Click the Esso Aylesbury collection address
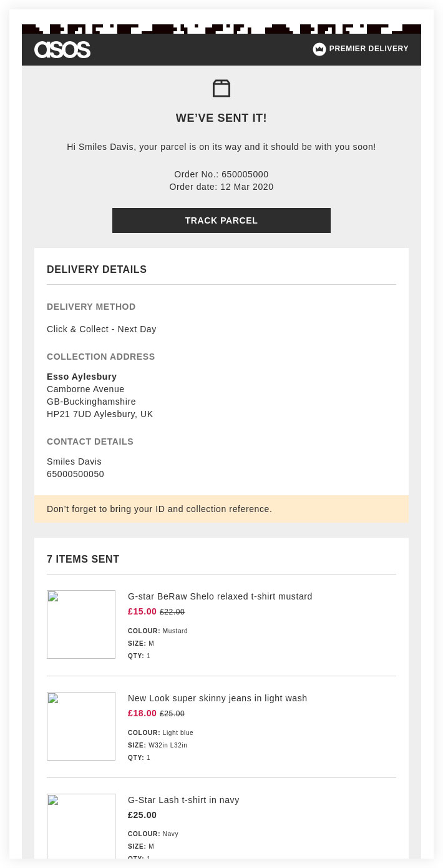 pos(82,377)
